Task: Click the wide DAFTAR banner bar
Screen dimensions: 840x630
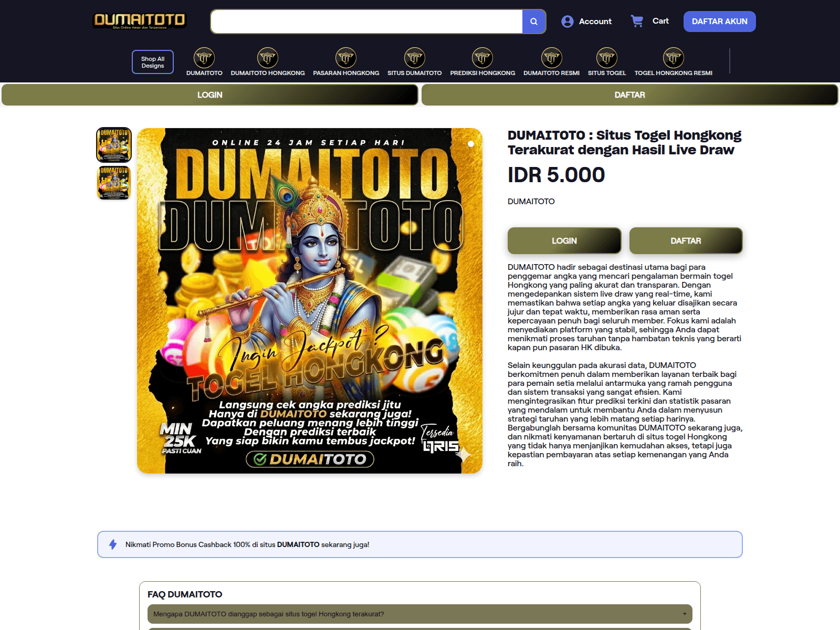Action: click(x=630, y=95)
